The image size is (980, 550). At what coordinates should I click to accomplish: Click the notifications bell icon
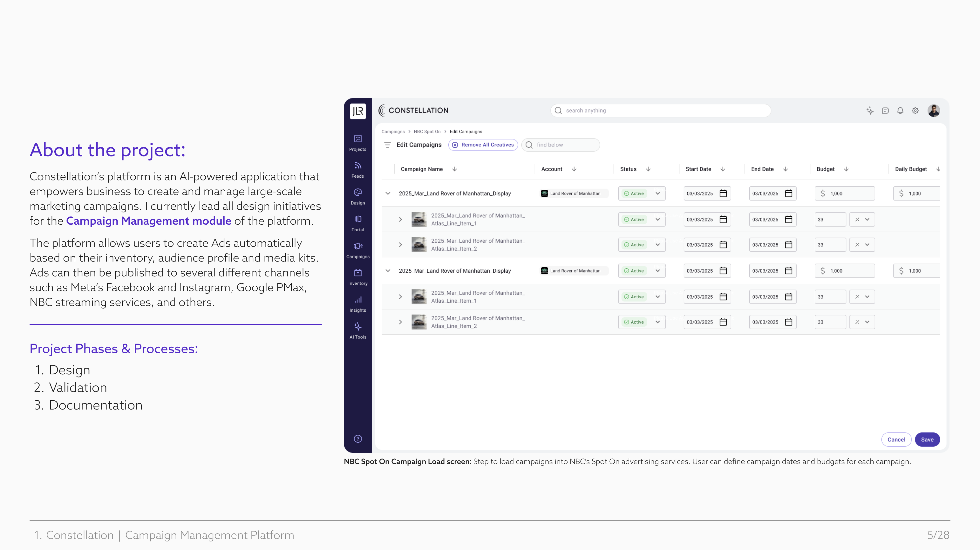(900, 111)
